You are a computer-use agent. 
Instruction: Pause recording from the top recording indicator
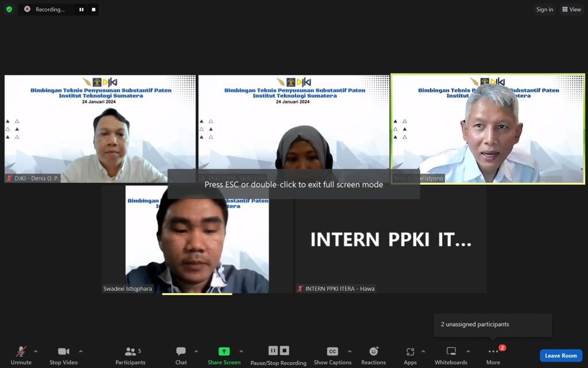coord(82,9)
